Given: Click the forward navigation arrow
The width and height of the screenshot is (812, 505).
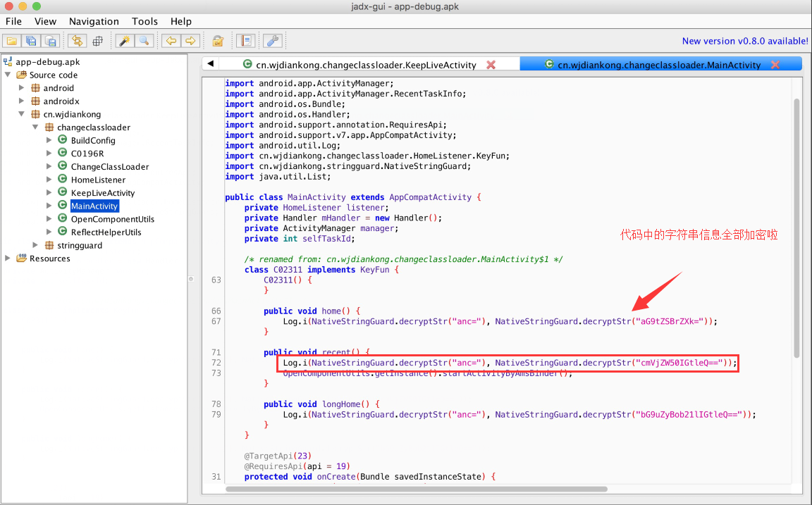Looking at the screenshot, I should (190, 41).
